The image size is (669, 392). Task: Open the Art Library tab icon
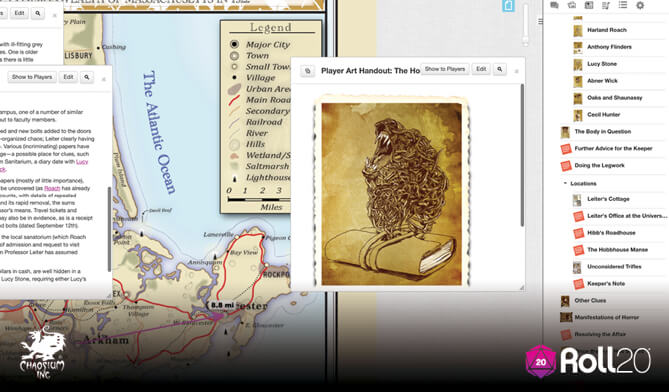tap(572, 5)
